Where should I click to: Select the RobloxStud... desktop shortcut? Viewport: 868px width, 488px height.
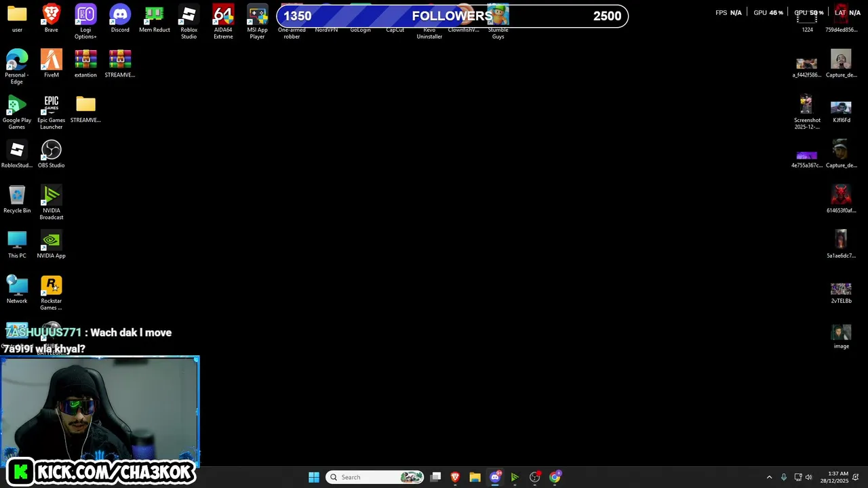17,154
